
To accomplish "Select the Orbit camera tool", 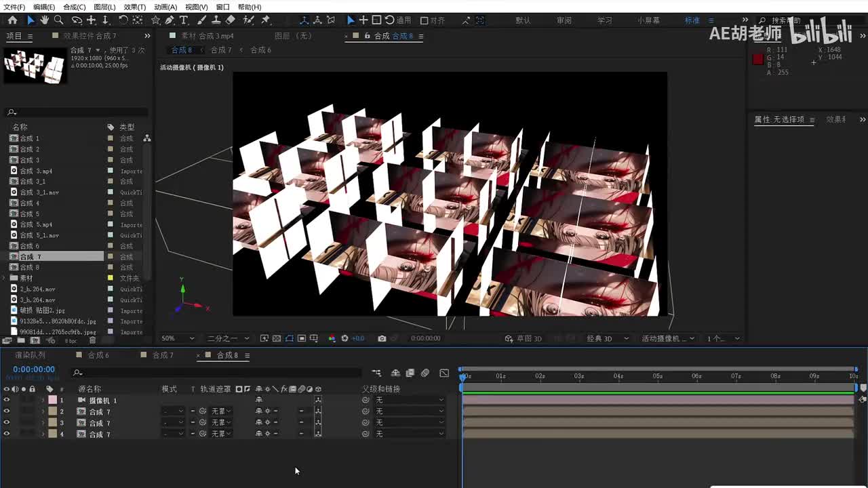I will pyautogui.click(x=76, y=20).
